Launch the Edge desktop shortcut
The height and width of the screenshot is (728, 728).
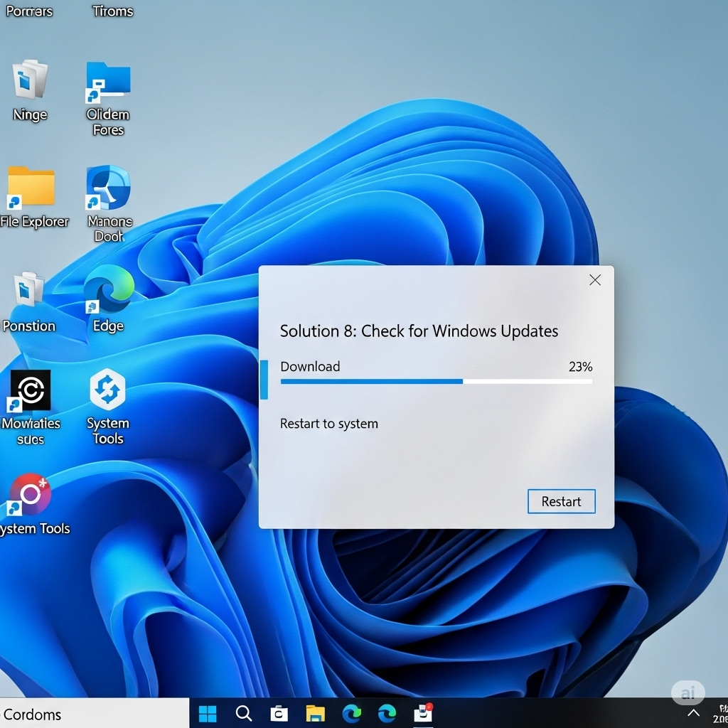pyautogui.click(x=109, y=289)
